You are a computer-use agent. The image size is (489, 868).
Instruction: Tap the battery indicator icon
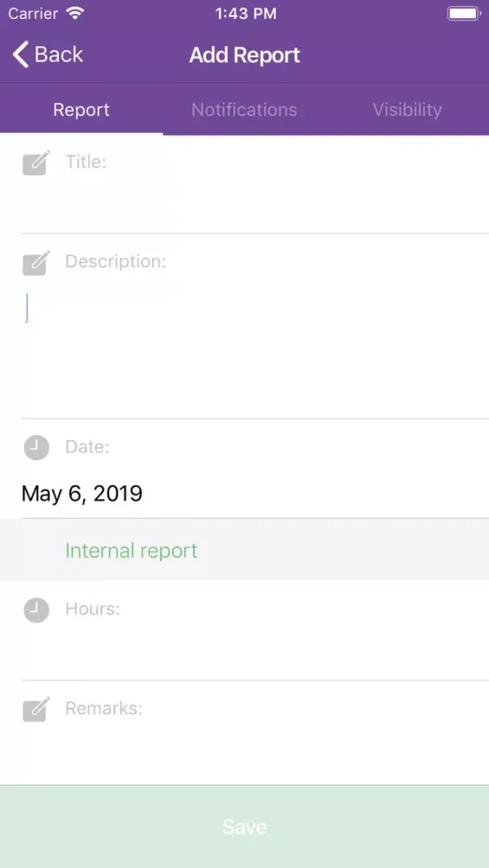pyautogui.click(x=464, y=13)
